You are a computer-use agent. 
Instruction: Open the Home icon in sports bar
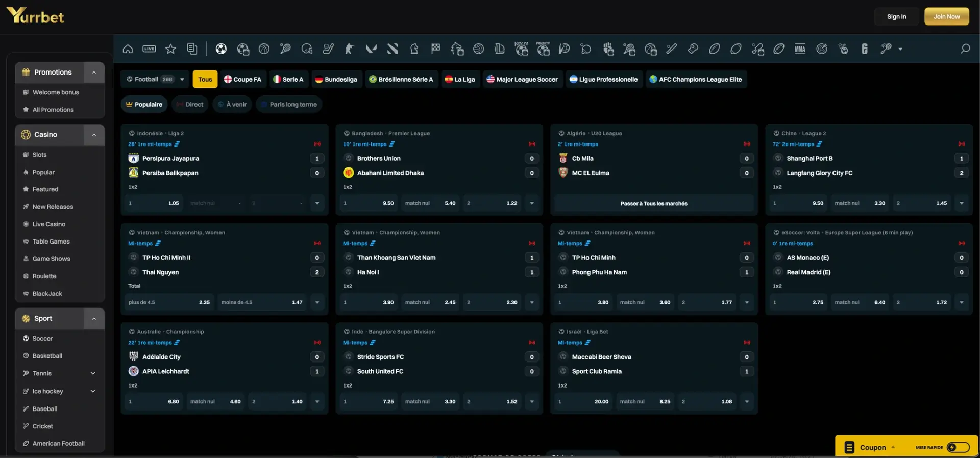(x=128, y=49)
